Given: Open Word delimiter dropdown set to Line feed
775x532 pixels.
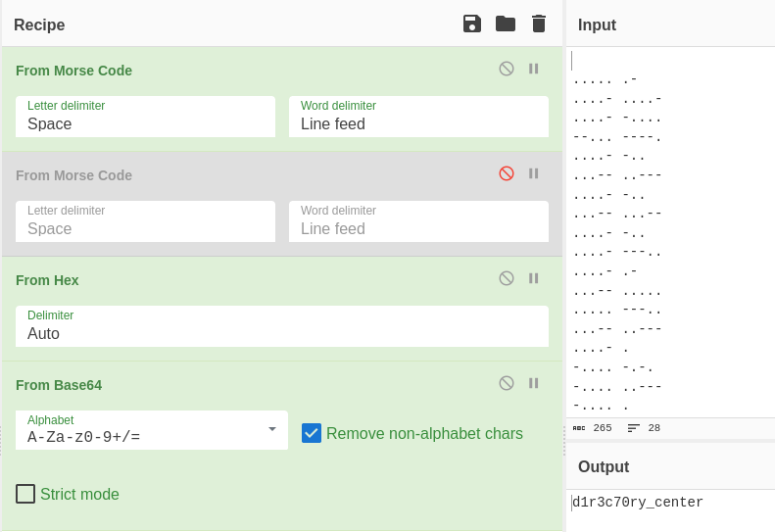Looking at the screenshot, I should tap(418, 118).
